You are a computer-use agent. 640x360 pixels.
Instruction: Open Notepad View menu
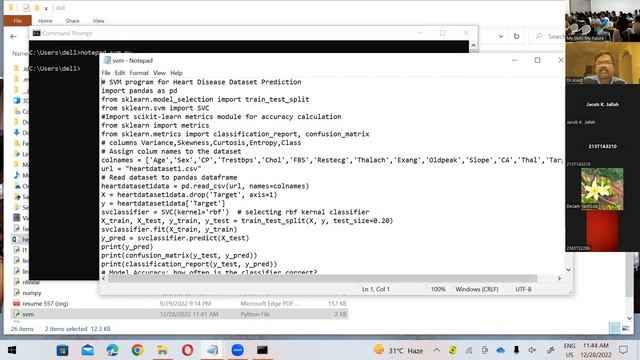pos(159,73)
